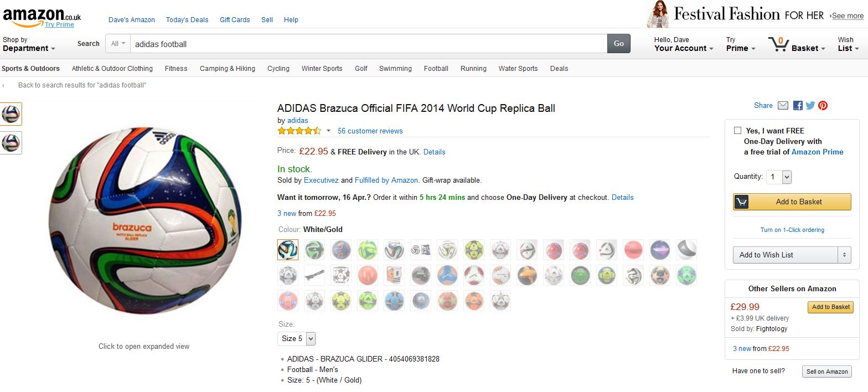868x392 pixels.
Task: Open the 56 customer reviews link
Action: (370, 131)
